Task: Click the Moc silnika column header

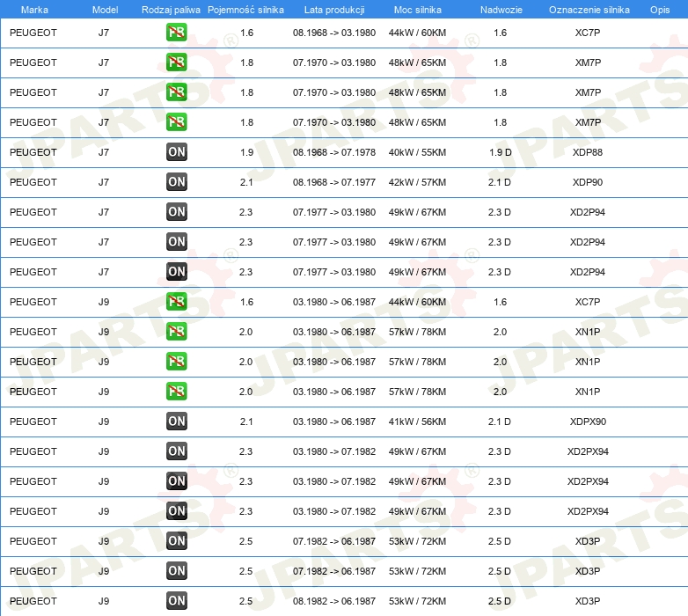Action: (x=418, y=10)
